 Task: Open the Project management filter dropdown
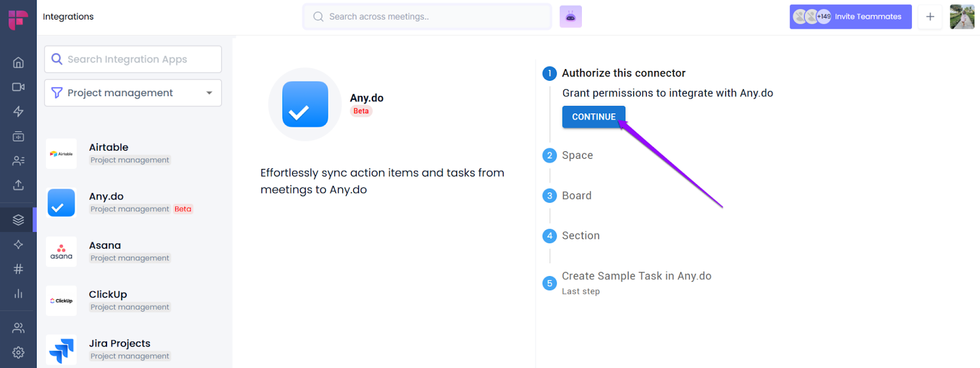pyautogui.click(x=133, y=92)
